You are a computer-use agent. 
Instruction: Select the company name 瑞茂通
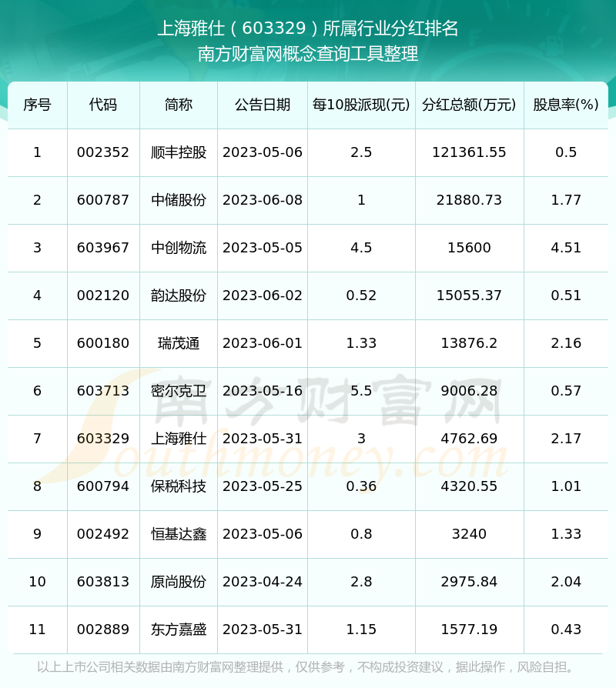pyautogui.click(x=179, y=343)
